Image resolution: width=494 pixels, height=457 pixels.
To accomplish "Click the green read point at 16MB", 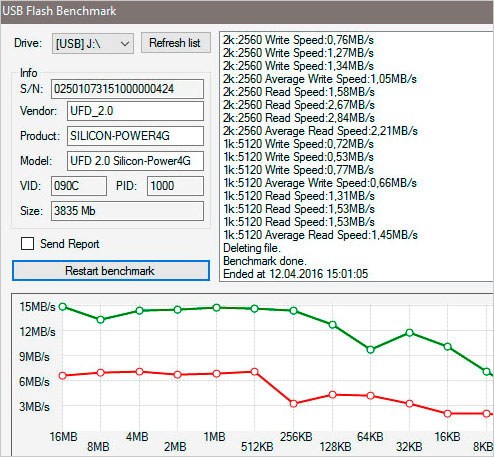I will [63, 307].
